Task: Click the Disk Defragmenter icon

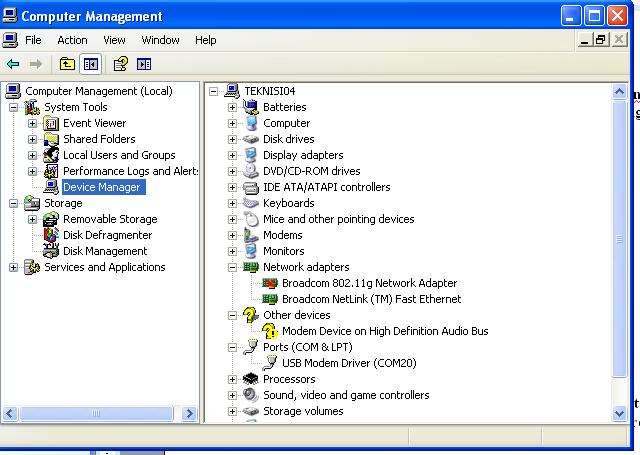Action: coord(51,235)
